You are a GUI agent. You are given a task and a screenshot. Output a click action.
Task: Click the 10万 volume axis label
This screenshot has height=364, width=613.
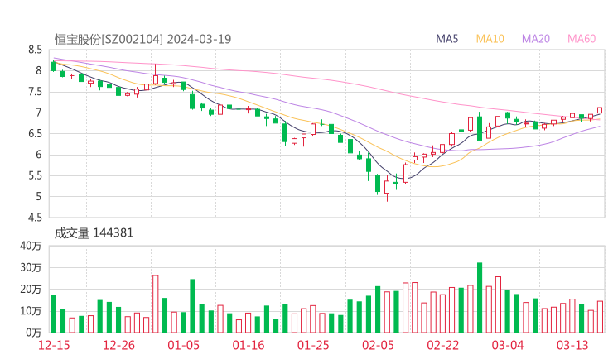pos(31,311)
